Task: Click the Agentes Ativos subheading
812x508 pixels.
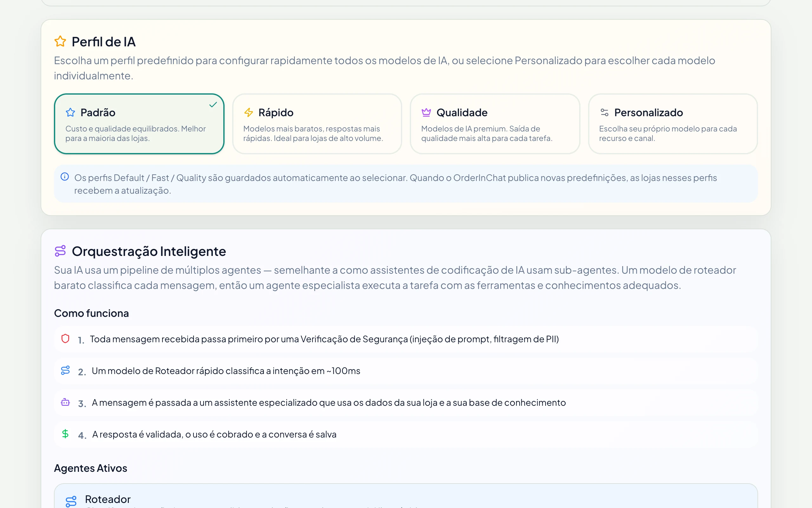Action: (x=91, y=468)
